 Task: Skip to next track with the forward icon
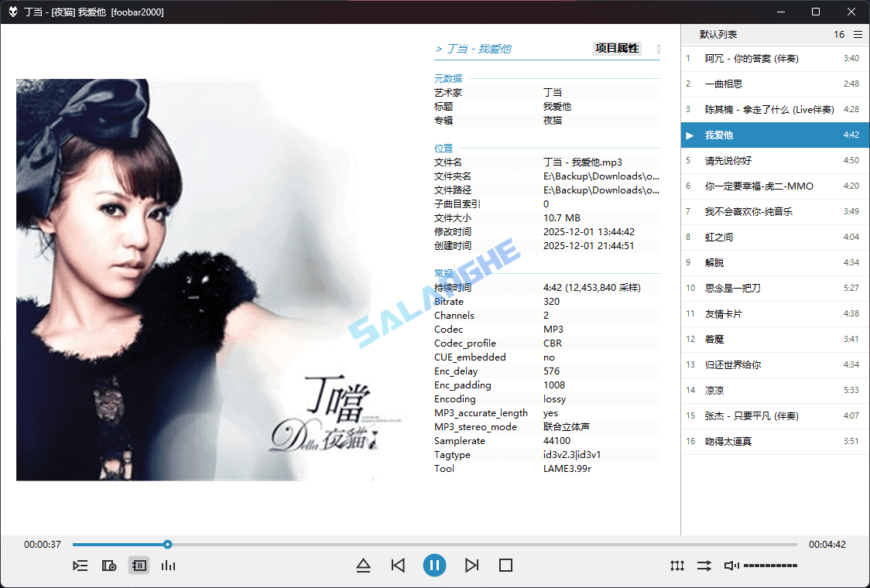(472, 566)
